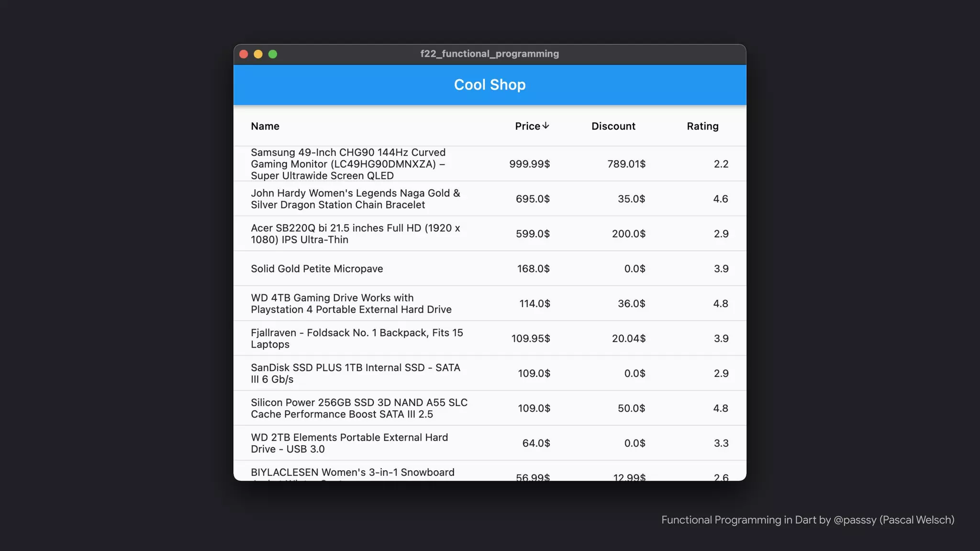
Task: Select the John Hardy Women's Legends bracelet row
Action: pos(490,198)
